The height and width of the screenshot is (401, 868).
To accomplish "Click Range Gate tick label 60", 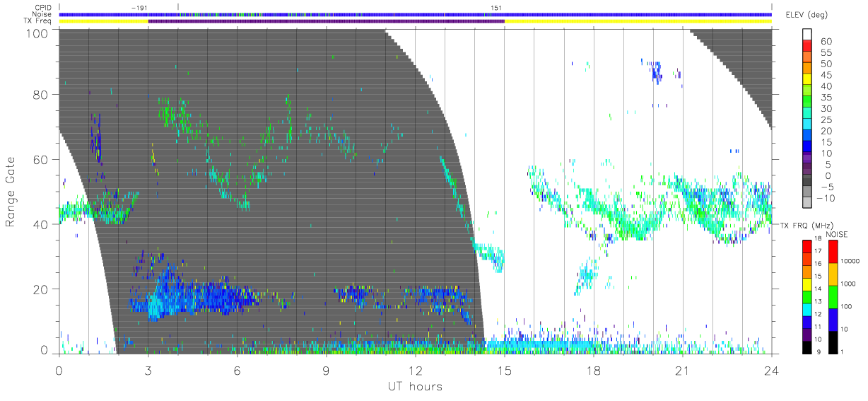I will click(41, 159).
